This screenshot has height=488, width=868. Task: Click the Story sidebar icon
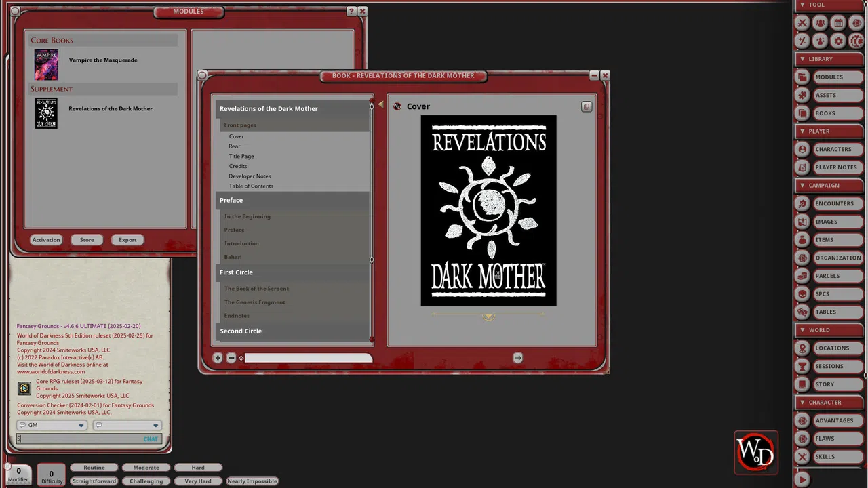[x=803, y=384]
